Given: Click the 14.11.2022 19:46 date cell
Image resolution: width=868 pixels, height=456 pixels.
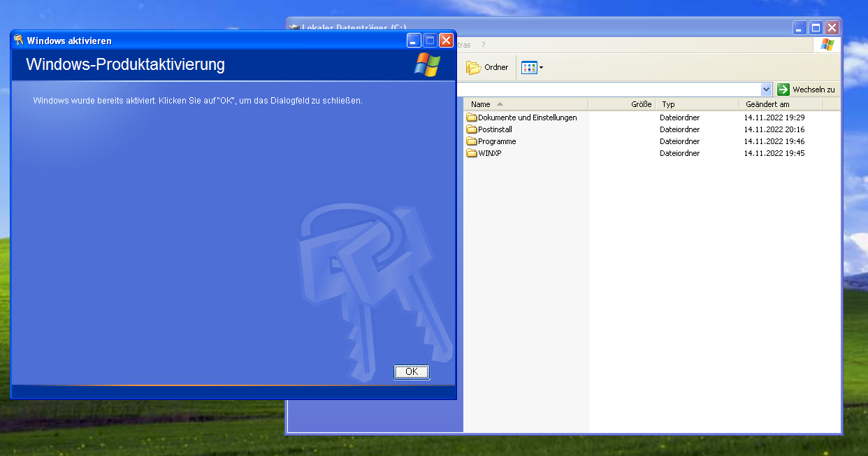Looking at the screenshot, I should (x=774, y=141).
